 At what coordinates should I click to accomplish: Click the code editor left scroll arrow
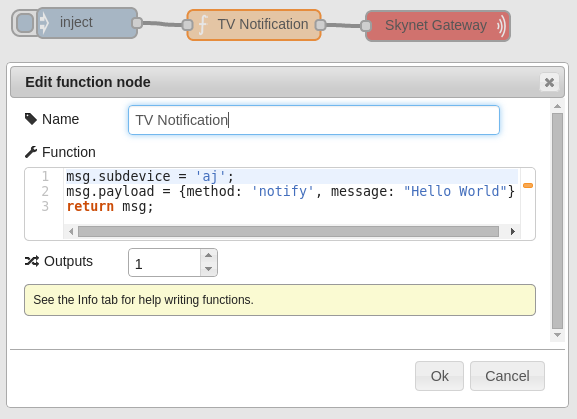click(x=71, y=231)
